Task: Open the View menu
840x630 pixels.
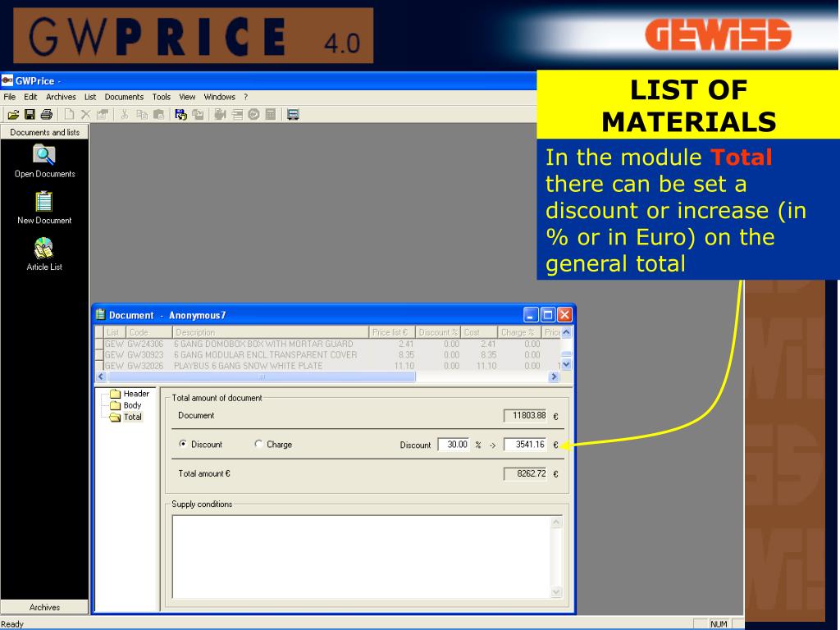Action: [187, 97]
